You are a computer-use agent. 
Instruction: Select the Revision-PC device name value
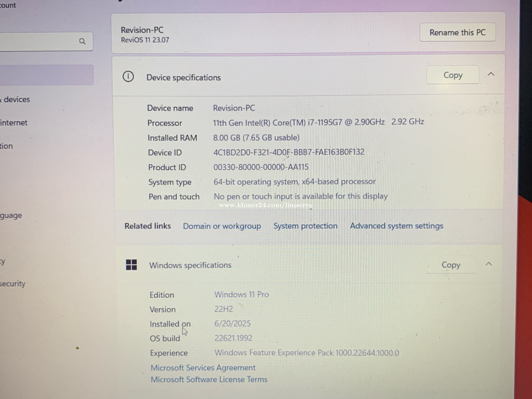(x=234, y=108)
